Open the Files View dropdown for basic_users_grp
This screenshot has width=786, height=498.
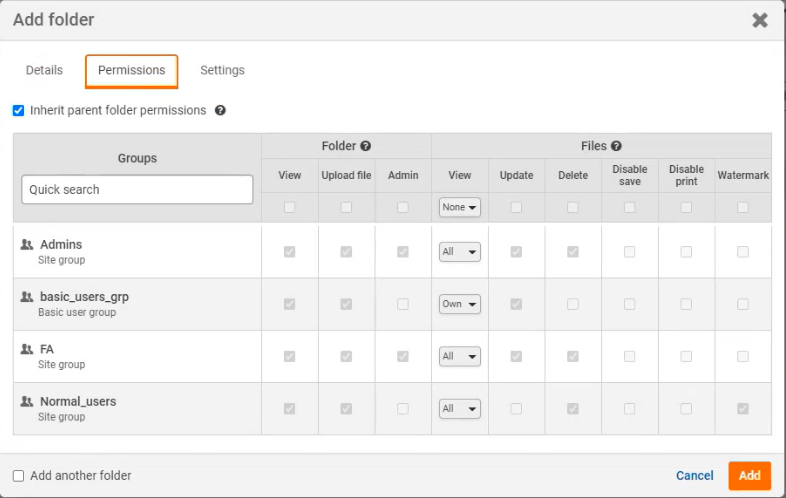tap(459, 304)
